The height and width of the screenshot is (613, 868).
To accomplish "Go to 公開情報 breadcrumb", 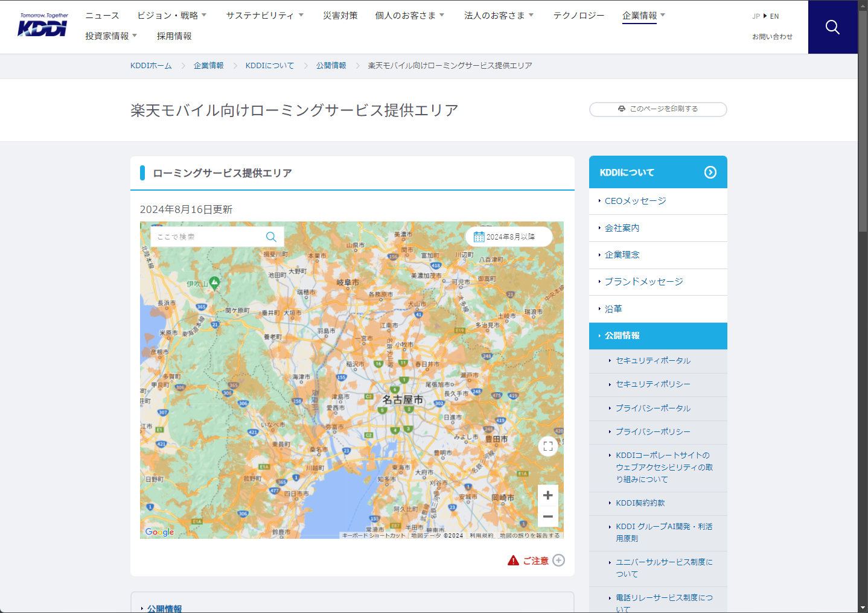I will [331, 66].
